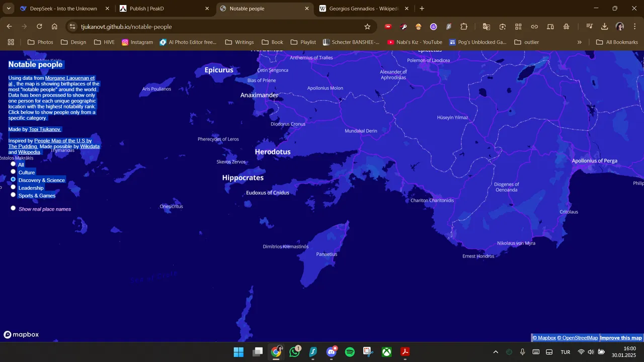
Task: Open the Chrome Extensions puzzle icon
Action: [464, 27]
